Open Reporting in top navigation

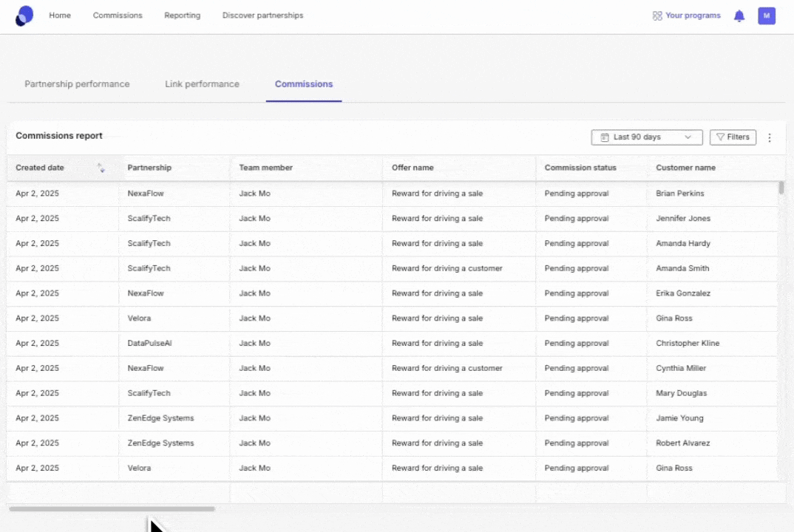183,16
